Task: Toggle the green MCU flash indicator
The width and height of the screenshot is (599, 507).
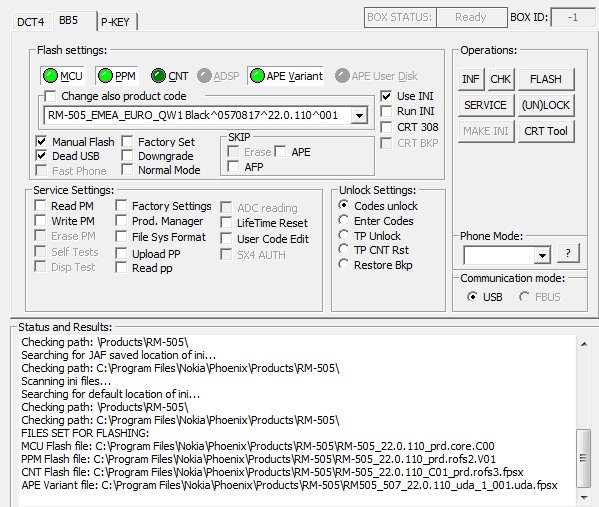Action: [x=50, y=76]
